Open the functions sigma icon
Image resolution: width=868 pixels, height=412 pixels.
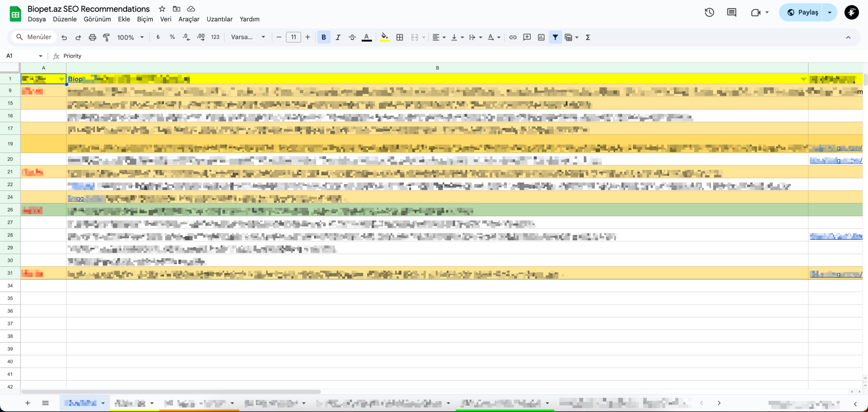point(588,37)
